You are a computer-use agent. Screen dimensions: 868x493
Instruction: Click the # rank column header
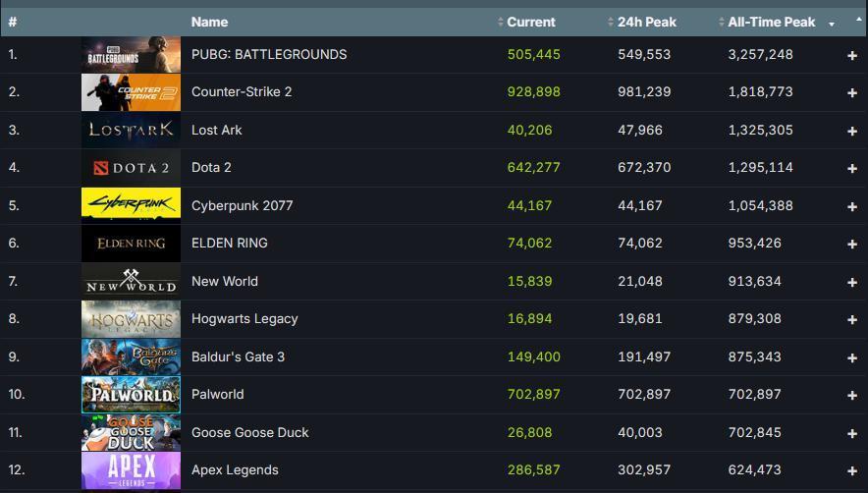pos(13,22)
